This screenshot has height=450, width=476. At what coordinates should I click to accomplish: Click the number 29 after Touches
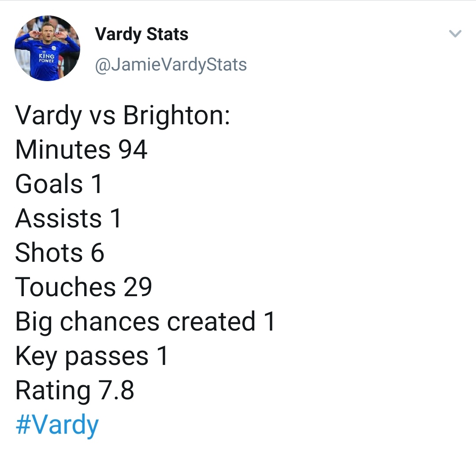138,287
